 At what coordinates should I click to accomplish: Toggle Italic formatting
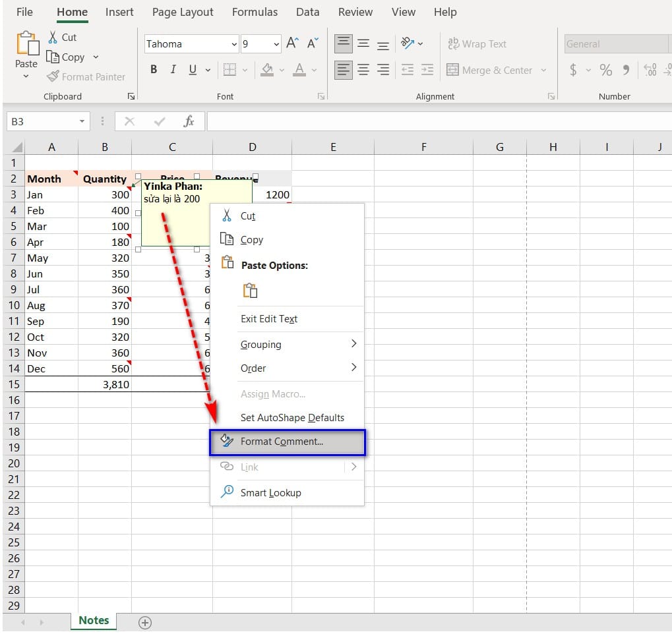(x=173, y=70)
